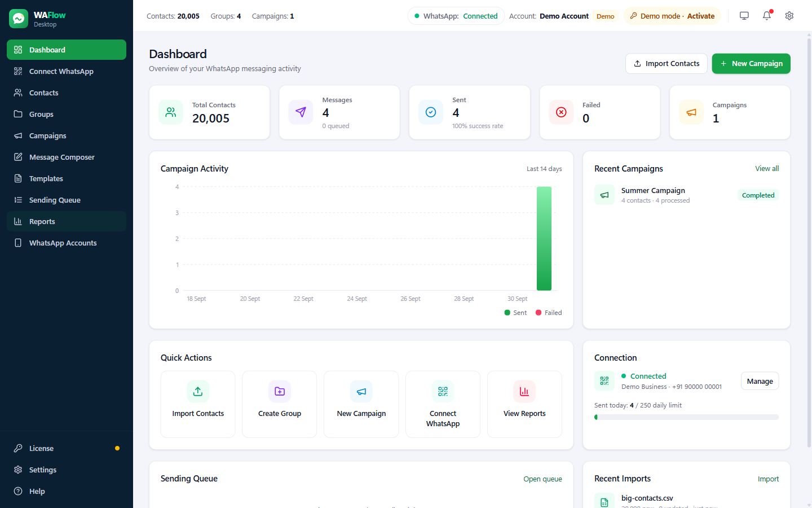Click the green 30 Sept chart bar
Image resolution: width=812 pixels, height=508 pixels.
pyautogui.click(x=544, y=239)
